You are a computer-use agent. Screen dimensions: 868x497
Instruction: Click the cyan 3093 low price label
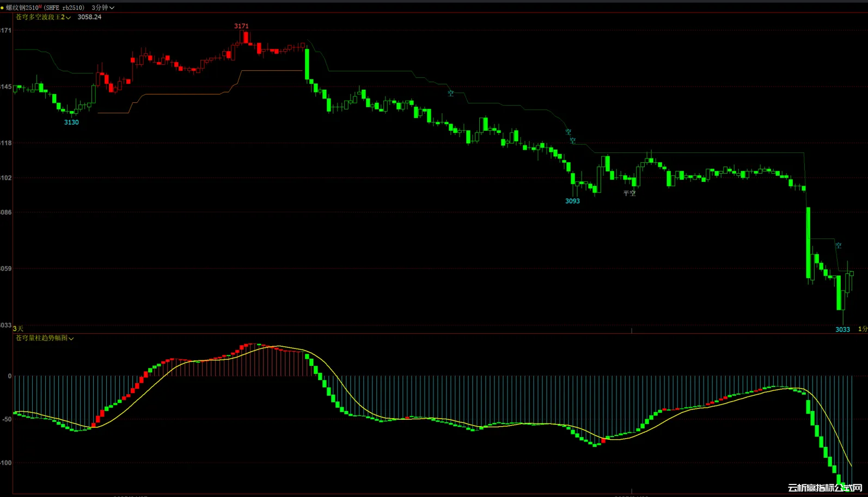point(572,201)
